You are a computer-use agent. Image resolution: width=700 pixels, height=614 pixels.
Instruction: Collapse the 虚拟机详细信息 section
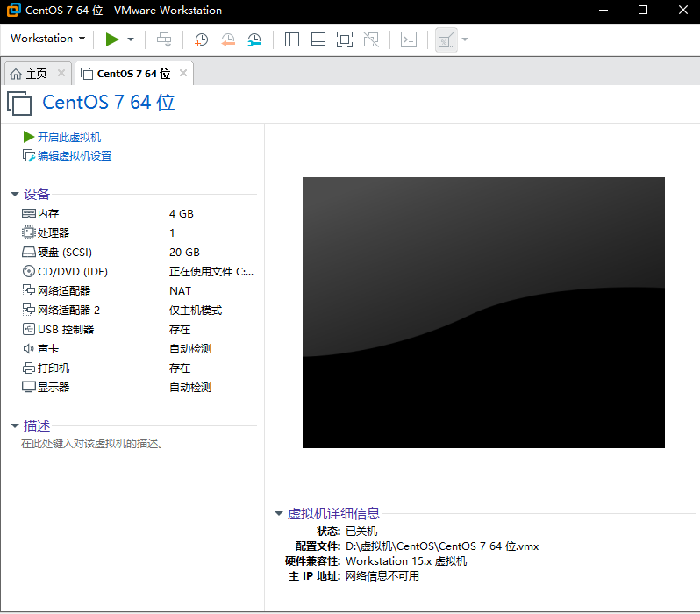click(x=279, y=513)
